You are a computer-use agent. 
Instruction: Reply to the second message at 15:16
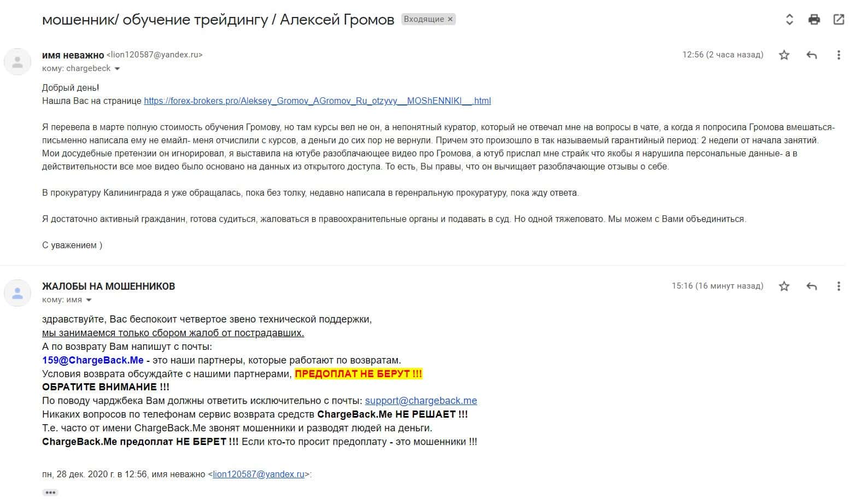812,286
